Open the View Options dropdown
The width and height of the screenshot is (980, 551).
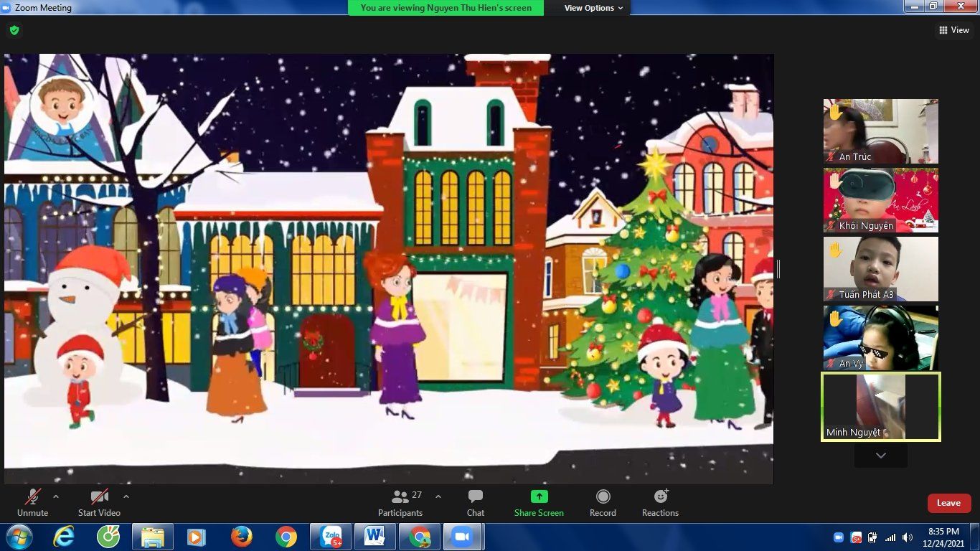tap(593, 8)
